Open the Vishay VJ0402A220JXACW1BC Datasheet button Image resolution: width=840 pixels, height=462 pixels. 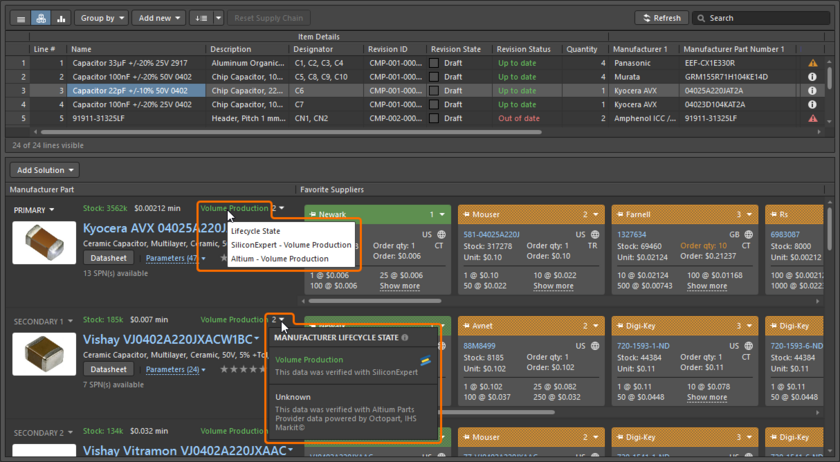click(108, 370)
